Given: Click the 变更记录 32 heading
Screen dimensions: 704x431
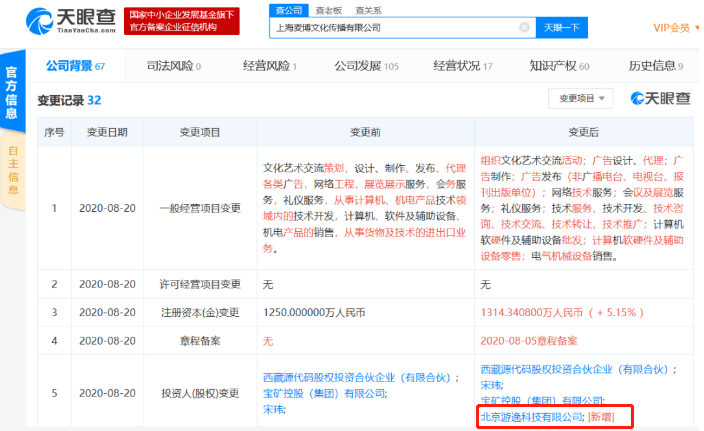Looking at the screenshot, I should (70, 100).
